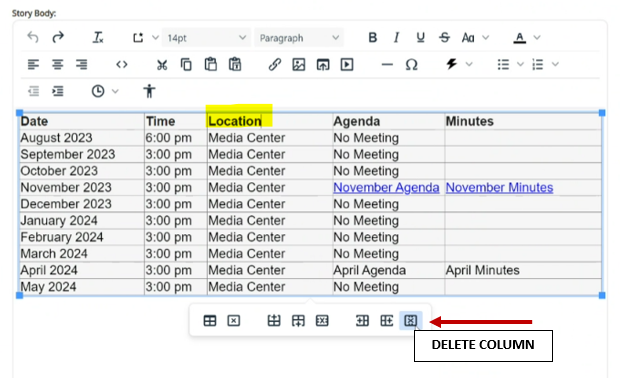Click the Upload file icon
The image size is (626, 378).
click(x=323, y=64)
